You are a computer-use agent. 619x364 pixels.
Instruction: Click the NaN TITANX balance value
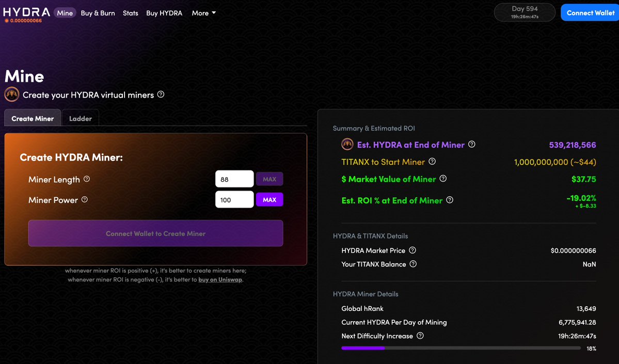(x=590, y=264)
